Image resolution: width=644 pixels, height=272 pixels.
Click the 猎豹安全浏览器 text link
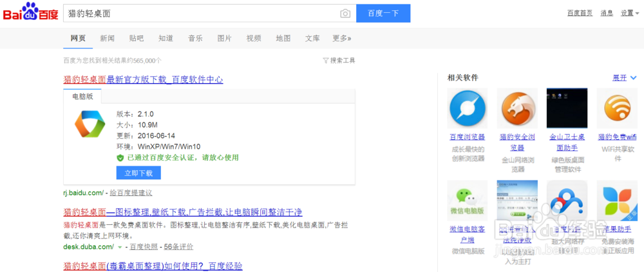pos(517,142)
